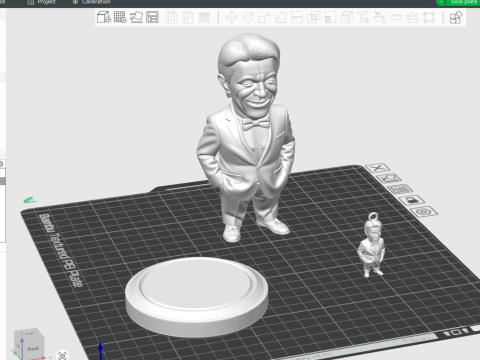
Task: Click the remove plate X icon
Action: coord(377,168)
